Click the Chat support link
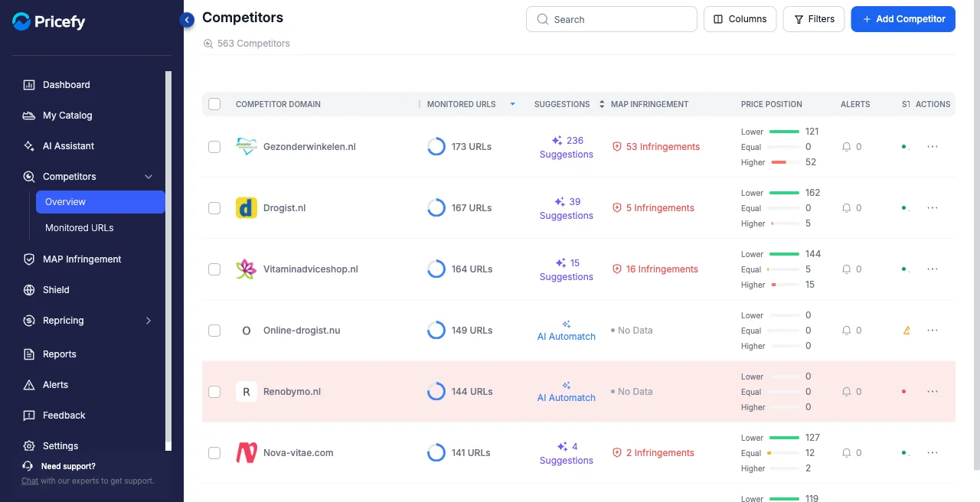The image size is (980, 502). click(30, 481)
